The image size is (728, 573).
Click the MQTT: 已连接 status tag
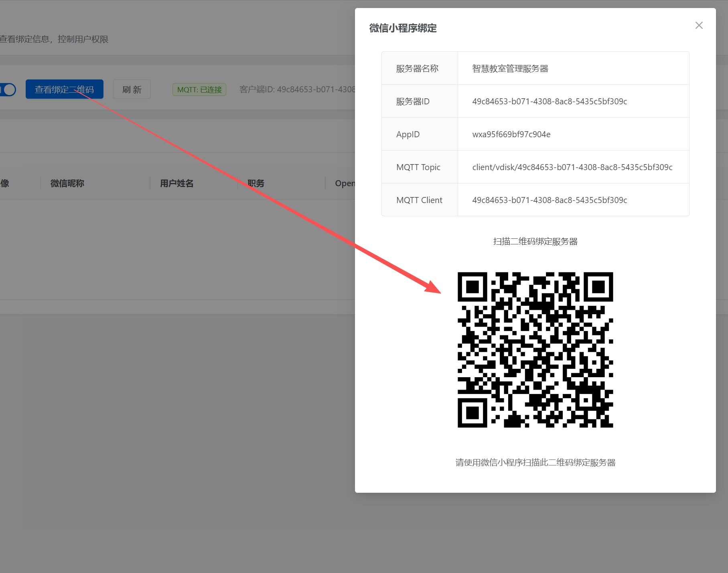[x=199, y=89]
